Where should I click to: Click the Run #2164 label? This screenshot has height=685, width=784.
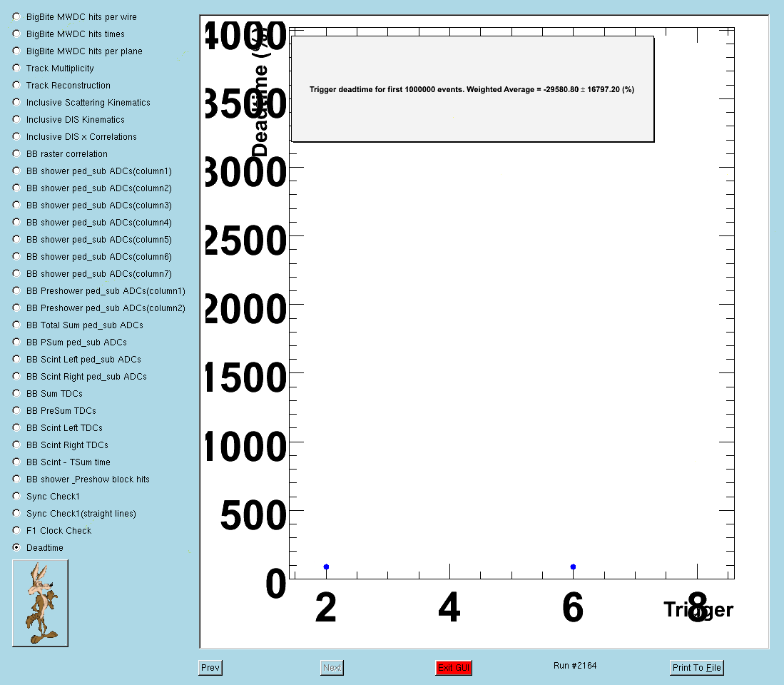click(x=575, y=666)
